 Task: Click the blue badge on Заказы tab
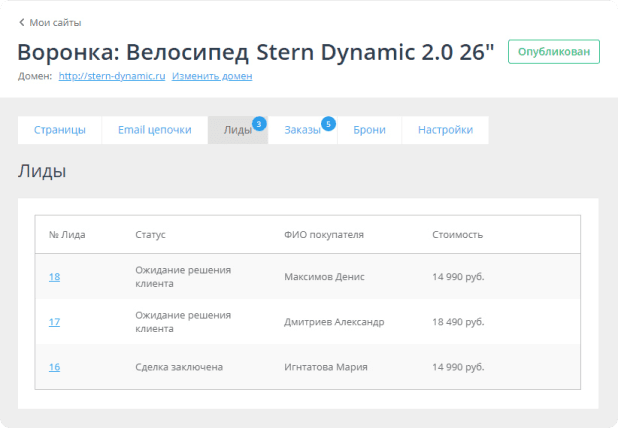(x=328, y=123)
